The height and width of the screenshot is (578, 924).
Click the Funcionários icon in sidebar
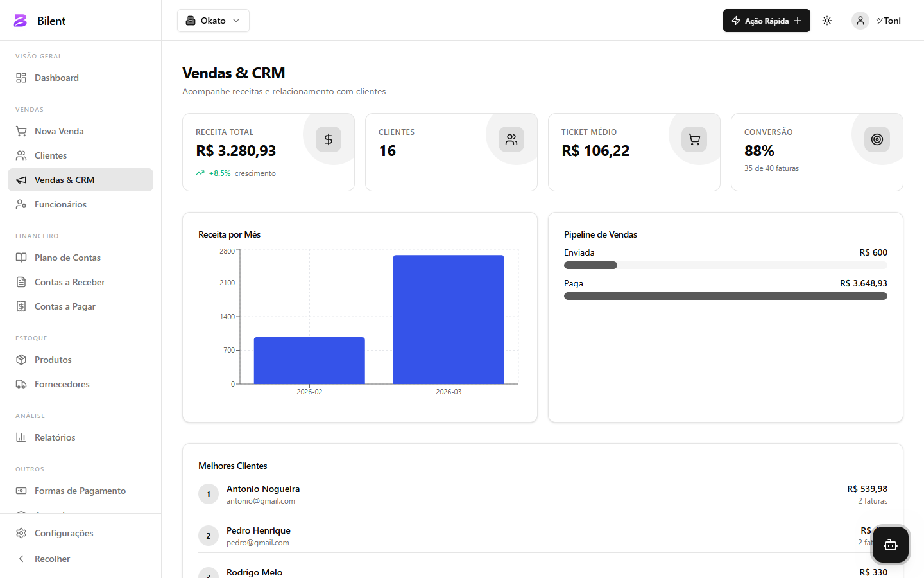(21, 204)
